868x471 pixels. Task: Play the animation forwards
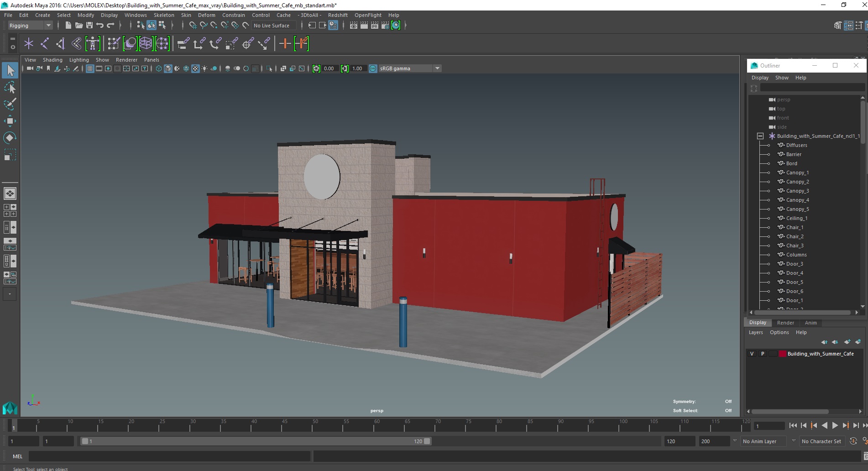tap(835, 425)
